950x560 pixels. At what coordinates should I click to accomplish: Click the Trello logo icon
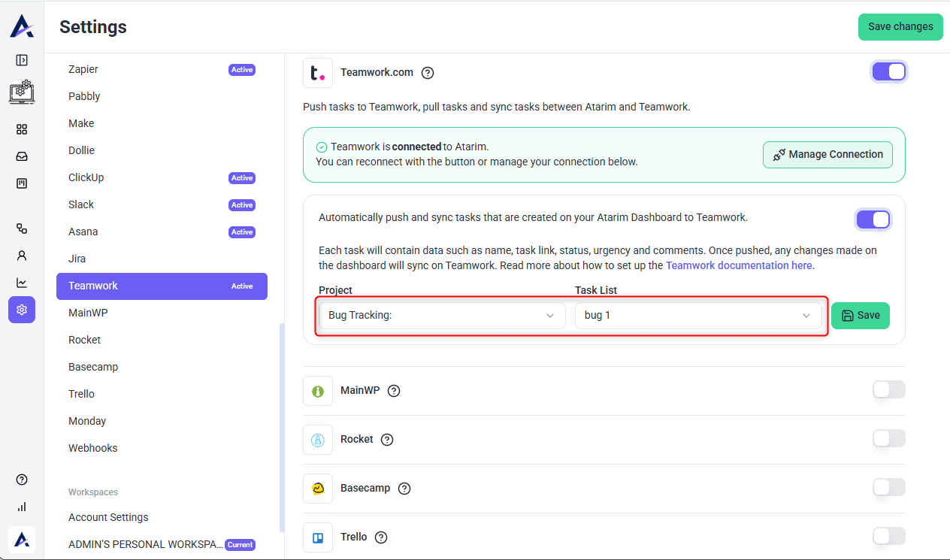(x=318, y=537)
